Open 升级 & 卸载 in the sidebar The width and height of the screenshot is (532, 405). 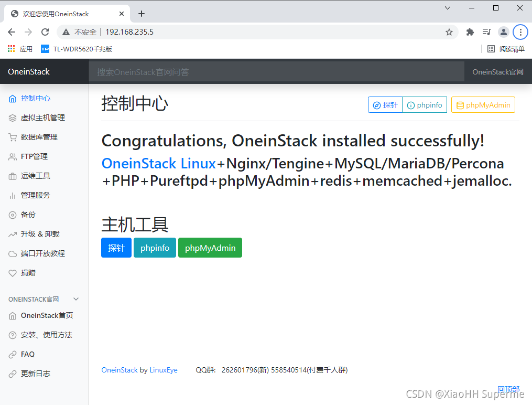tap(40, 235)
